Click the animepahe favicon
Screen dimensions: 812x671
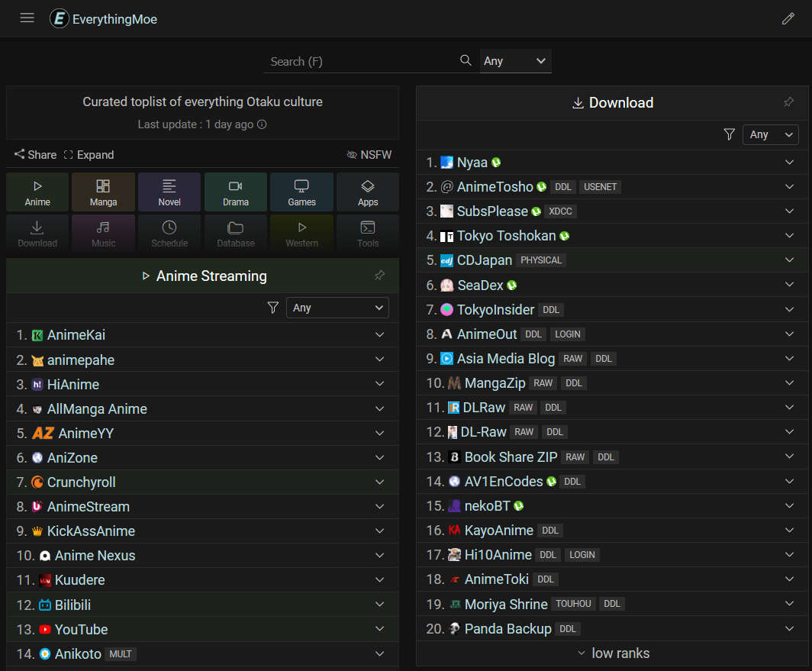pos(37,360)
